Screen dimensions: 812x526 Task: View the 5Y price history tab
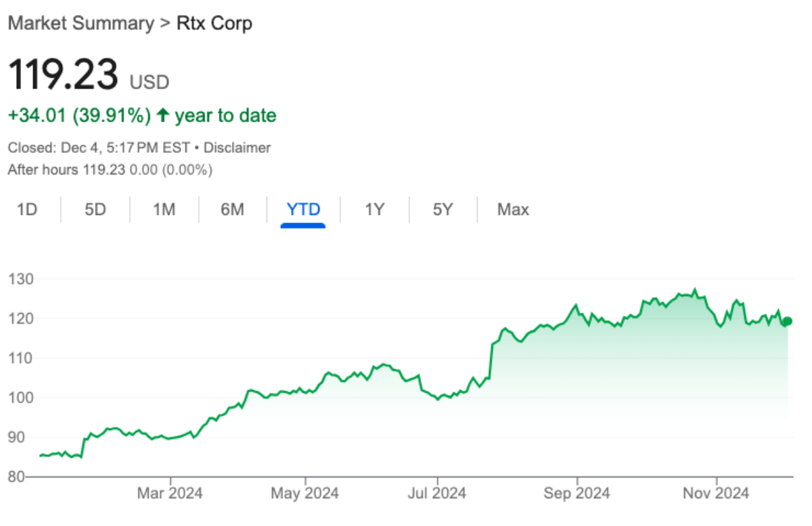pyautogui.click(x=443, y=210)
